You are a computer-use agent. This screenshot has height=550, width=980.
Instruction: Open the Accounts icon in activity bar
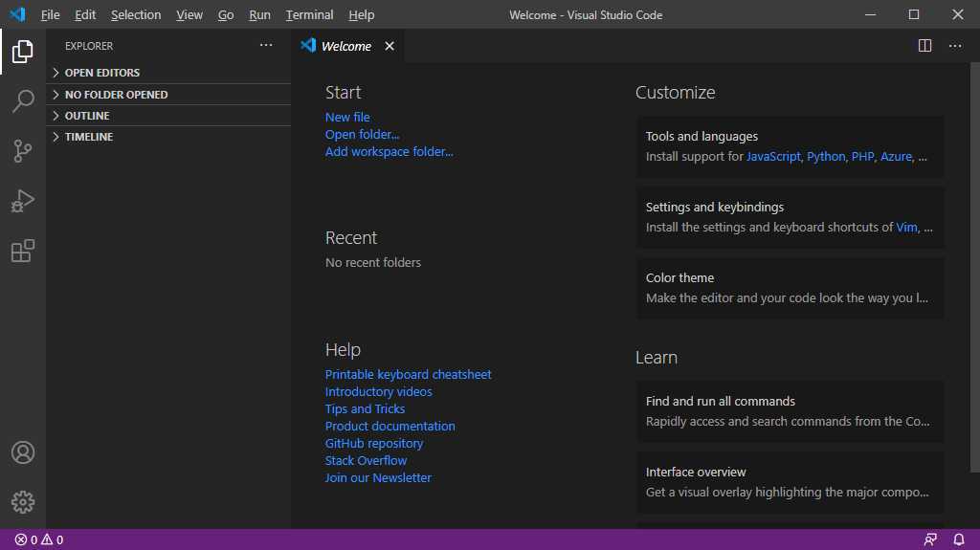pos(23,452)
